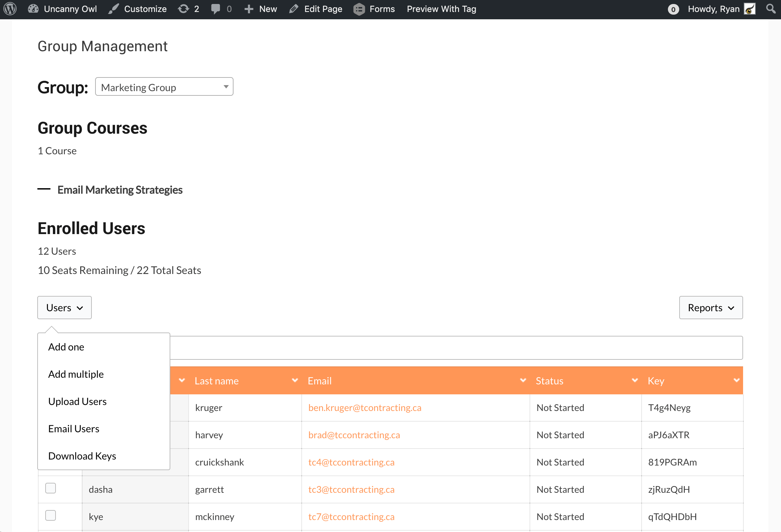Open ben.kruger@tcontracting.ca email link
The image size is (781, 532).
click(365, 408)
